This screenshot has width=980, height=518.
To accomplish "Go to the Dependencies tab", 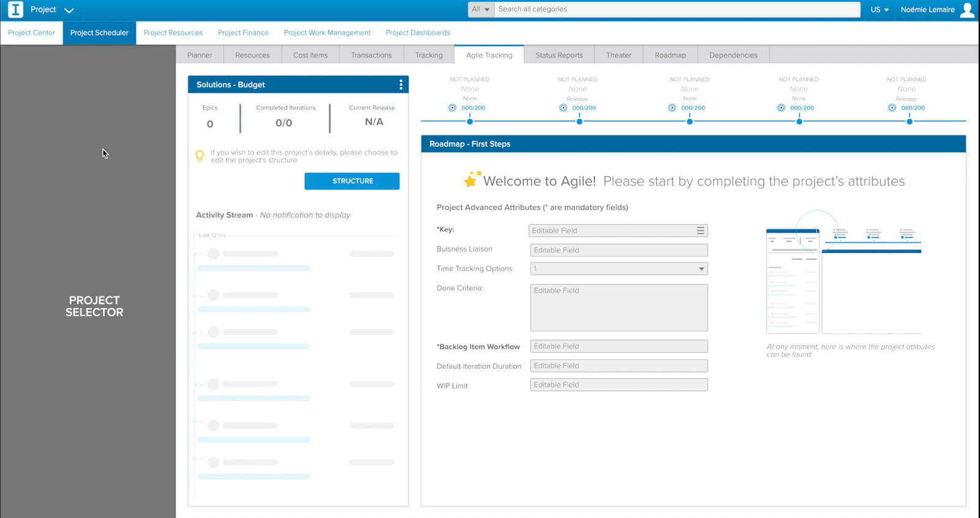I will 733,55.
